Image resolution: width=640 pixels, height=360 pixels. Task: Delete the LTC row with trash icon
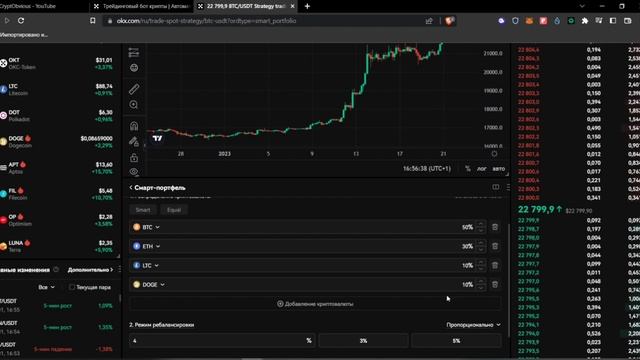coord(495,265)
